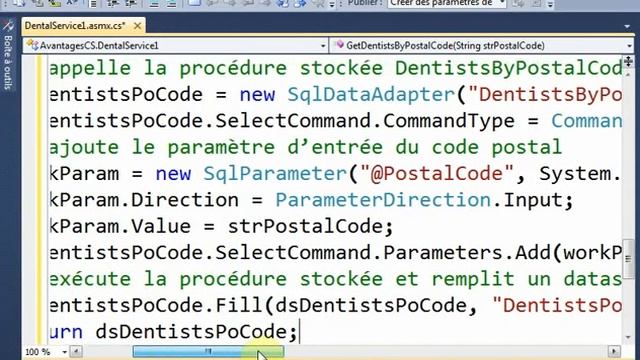The width and height of the screenshot is (640, 360).
Task: Click the comment 'exécute la procédure stockée'
Action: coord(216,279)
